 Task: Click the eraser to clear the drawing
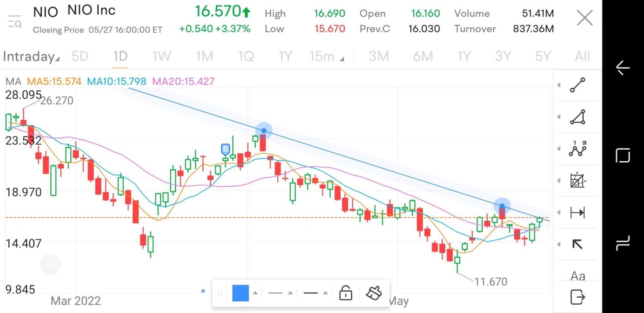[374, 293]
